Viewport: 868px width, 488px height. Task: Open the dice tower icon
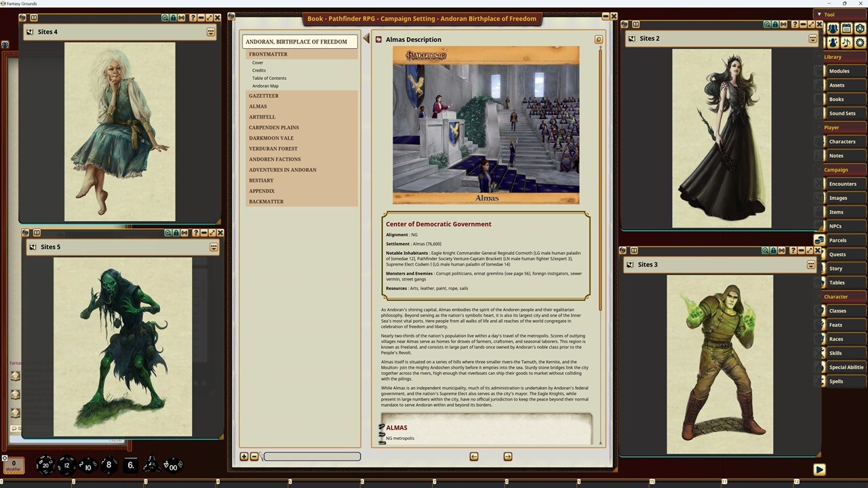coord(860,28)
